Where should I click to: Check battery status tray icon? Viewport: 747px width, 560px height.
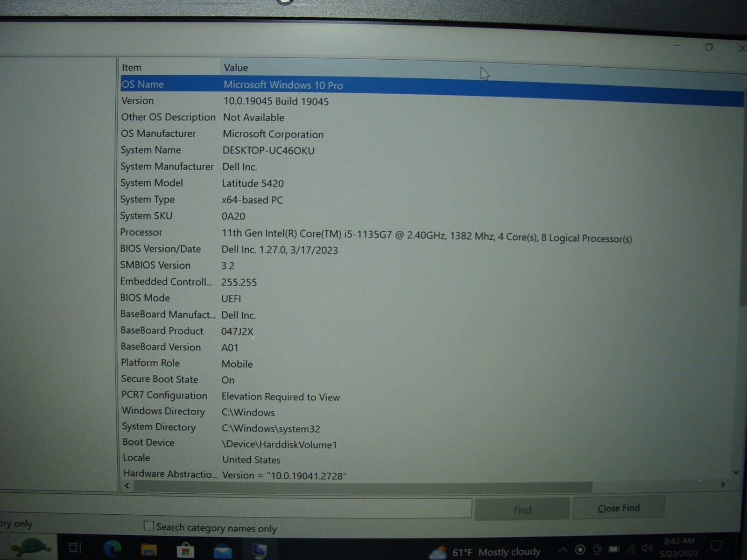pos(614,549)
